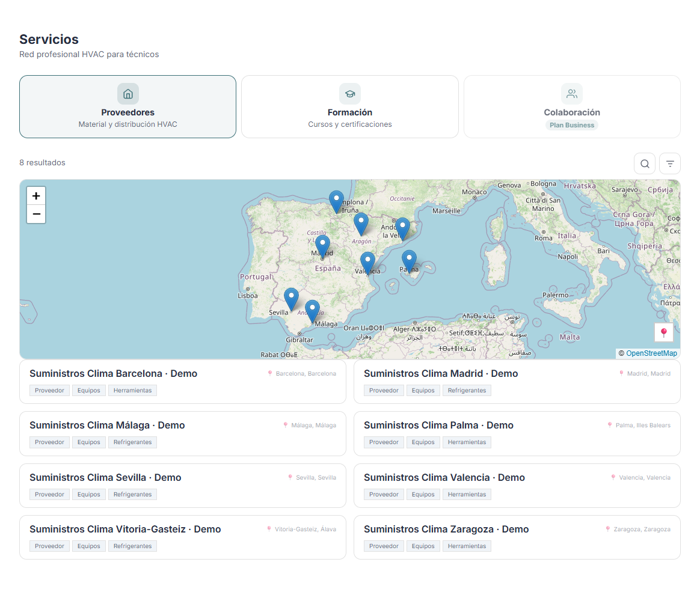The height and width of the screenshot is (589, 700).
Task: Click Herramientas tag on Valencia card
Action: click(x=467, y=495)
